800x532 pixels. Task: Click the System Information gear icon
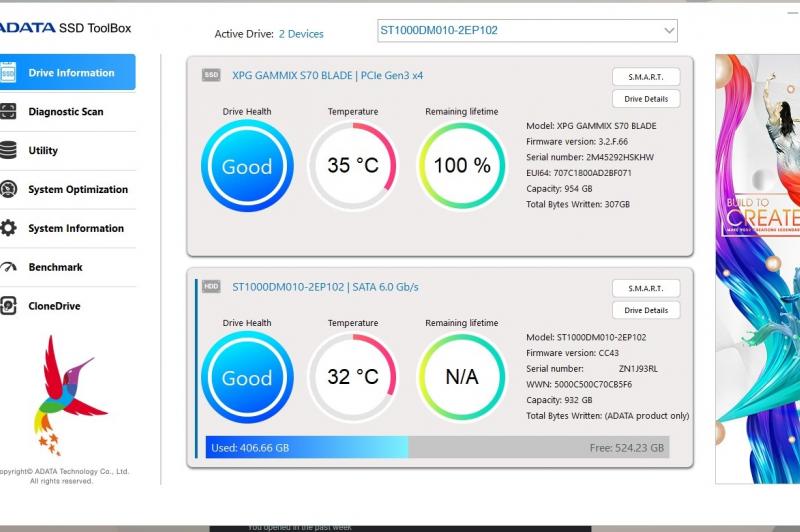(x=9, y=228)
